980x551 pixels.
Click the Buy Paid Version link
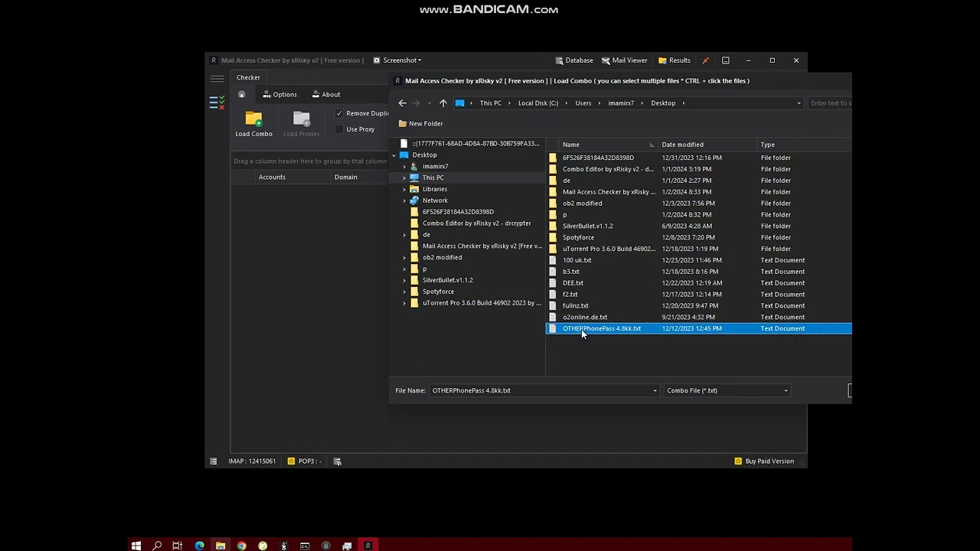point(764,461)
